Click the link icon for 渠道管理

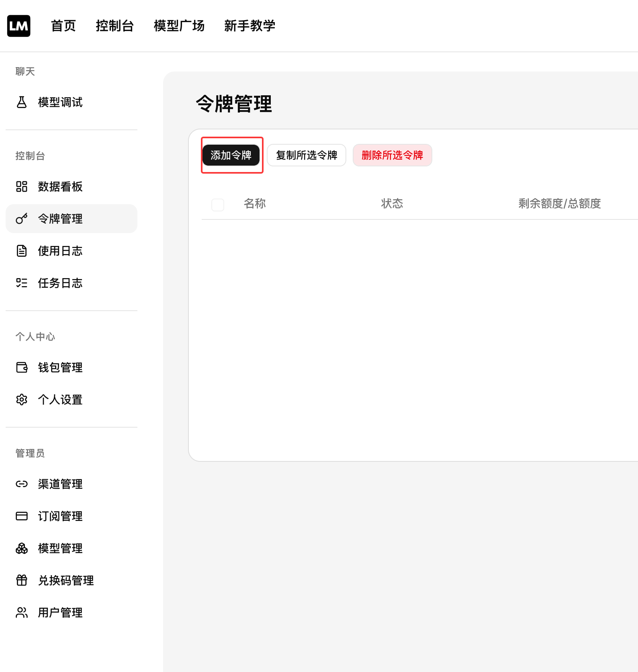pos(22,484)
